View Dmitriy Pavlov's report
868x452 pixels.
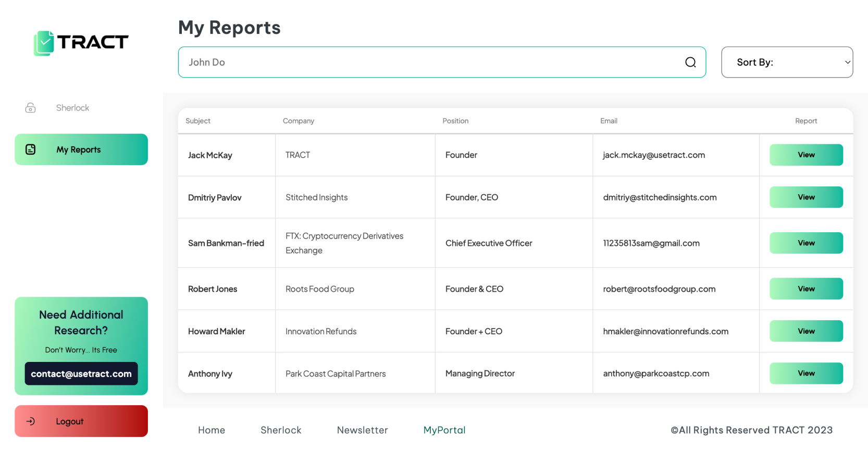(x=806, y=197)
